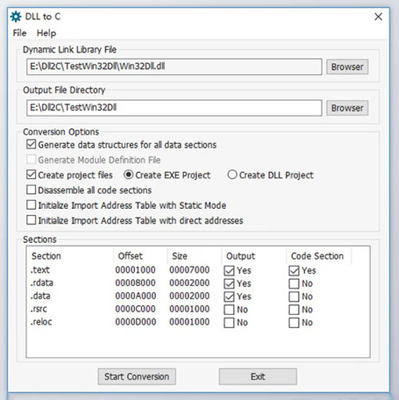Image resolution: width=399 pixels, height=400 pixels.
Task: Check Output for .reloc section
Action: tap(229, 323)
